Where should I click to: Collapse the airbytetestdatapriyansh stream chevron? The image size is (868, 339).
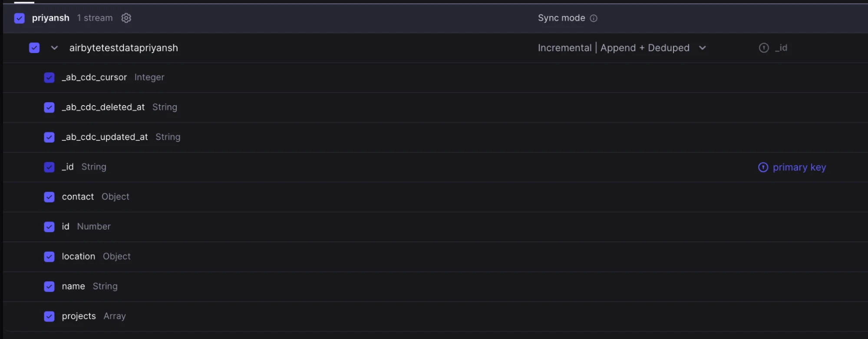[x=54, y=48]
